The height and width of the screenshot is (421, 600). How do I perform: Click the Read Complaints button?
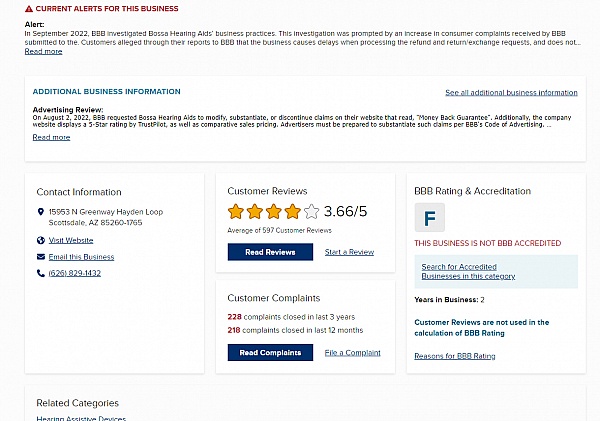(270, 352)
